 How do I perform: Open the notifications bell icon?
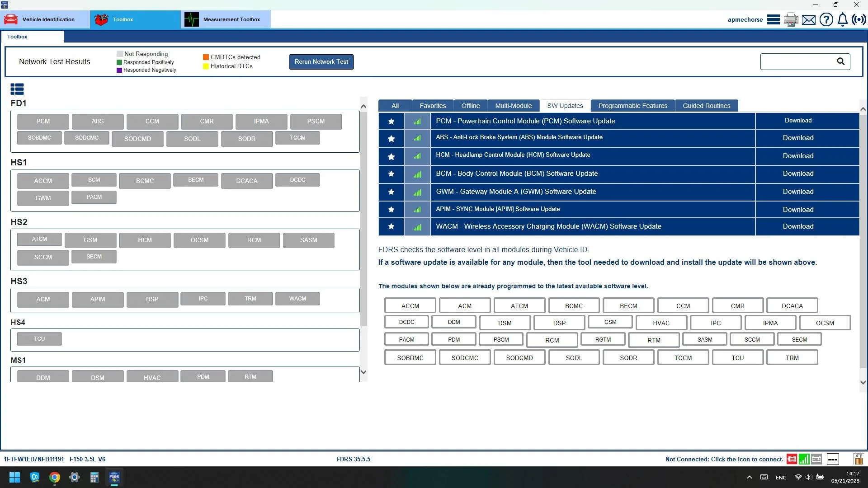point(842,19)
